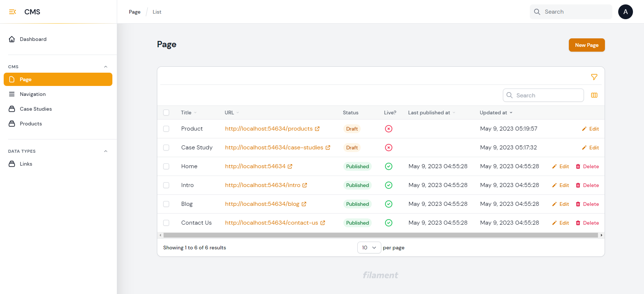
Task: Click the green live check icon in the Contact Us row
Action: pyautogui.click(x=389, y=223)
